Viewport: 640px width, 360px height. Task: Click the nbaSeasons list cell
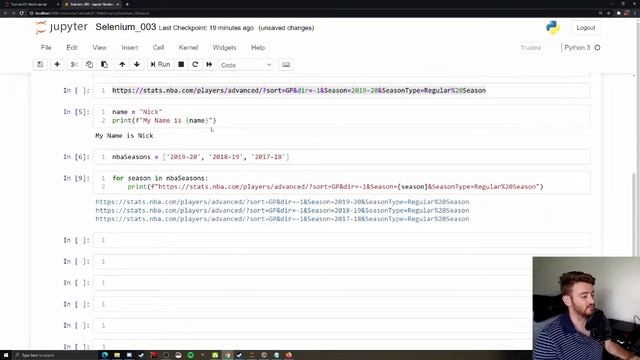click(x=342, y=157)
